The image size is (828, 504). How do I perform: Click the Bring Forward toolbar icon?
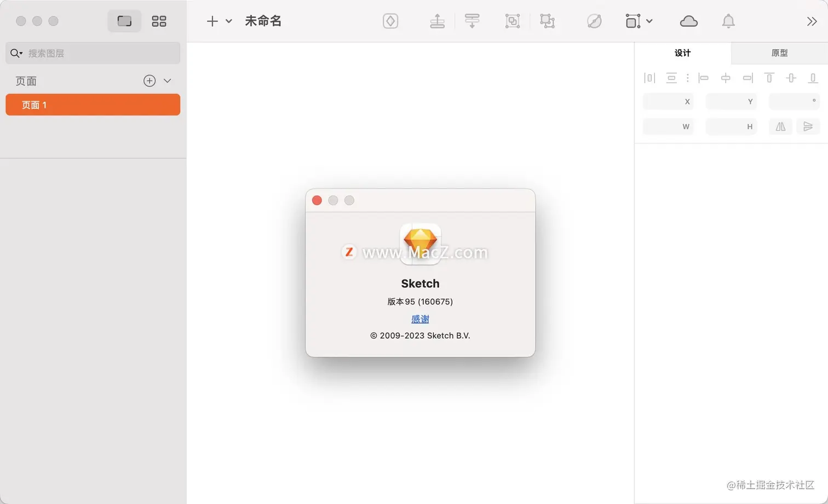(x=437, y=21)
